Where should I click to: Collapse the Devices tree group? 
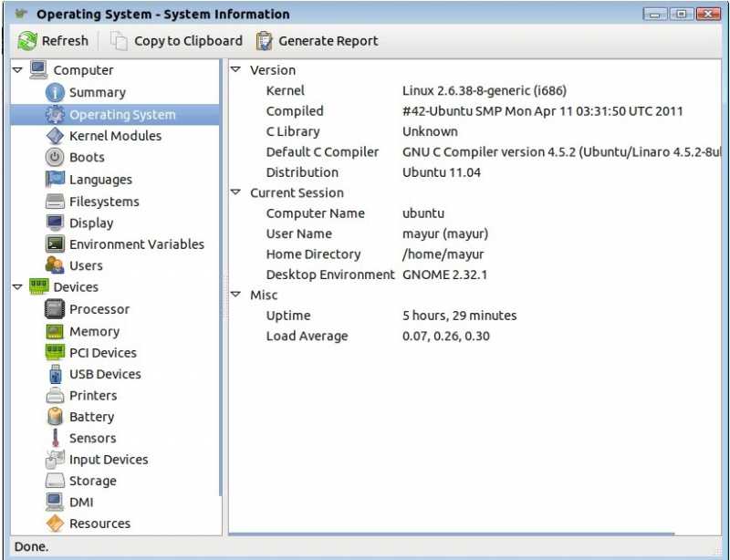pyautogui.click(x=17, y=287)
